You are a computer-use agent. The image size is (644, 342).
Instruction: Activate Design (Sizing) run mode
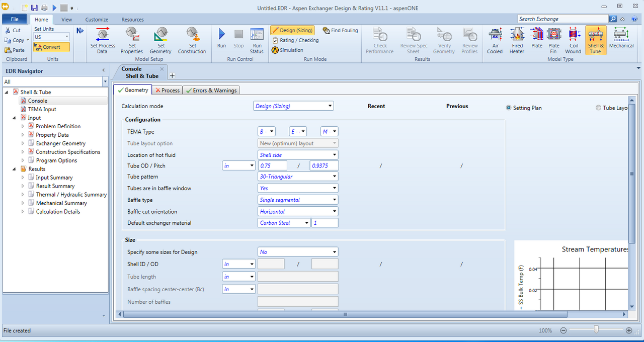292,30
